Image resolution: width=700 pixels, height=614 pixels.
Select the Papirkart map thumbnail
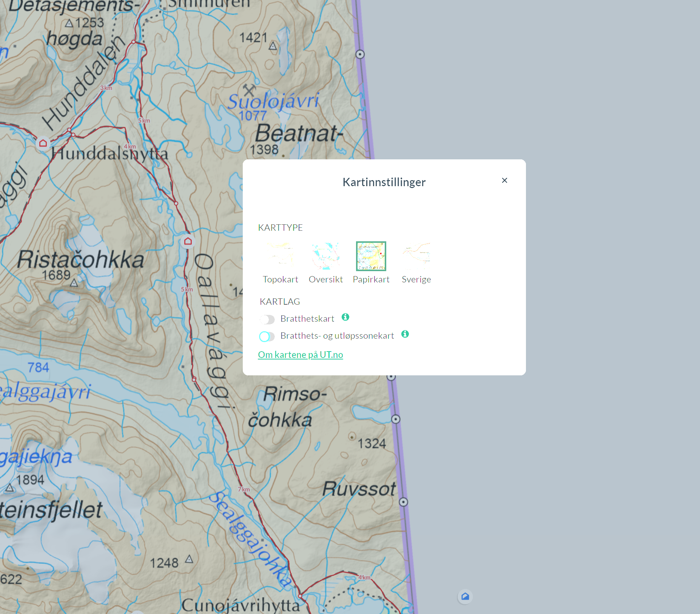coord(371,256)
